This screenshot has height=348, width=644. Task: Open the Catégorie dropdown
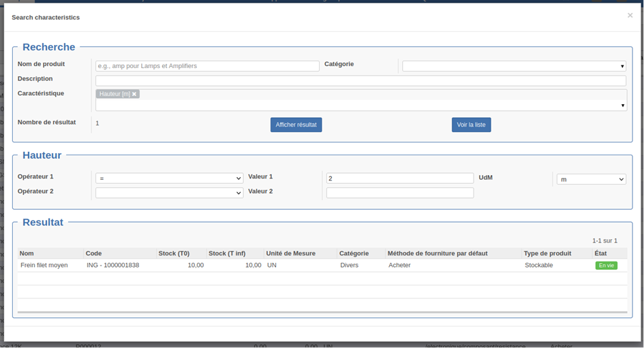[x=514, y=66]
